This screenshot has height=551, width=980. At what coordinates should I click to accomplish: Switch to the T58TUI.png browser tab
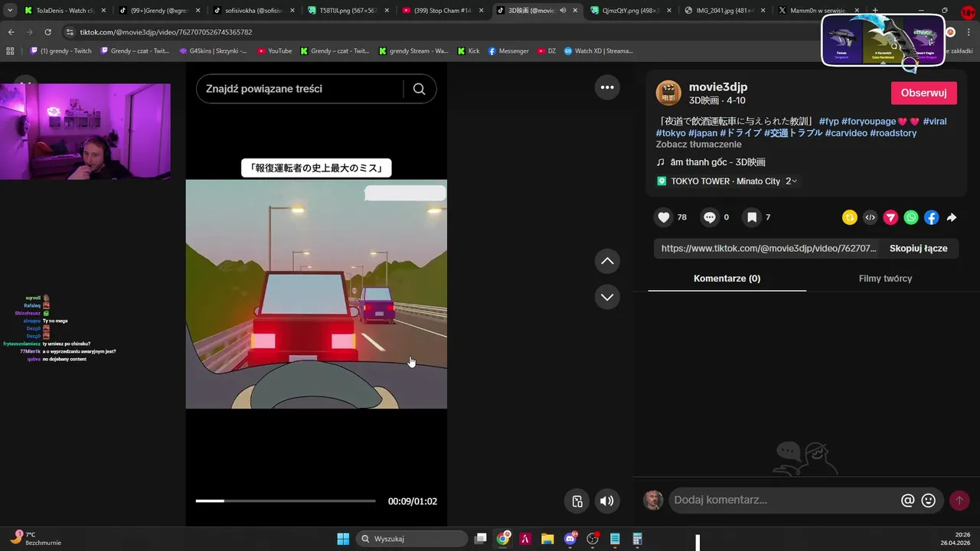(x=348, y=11)
